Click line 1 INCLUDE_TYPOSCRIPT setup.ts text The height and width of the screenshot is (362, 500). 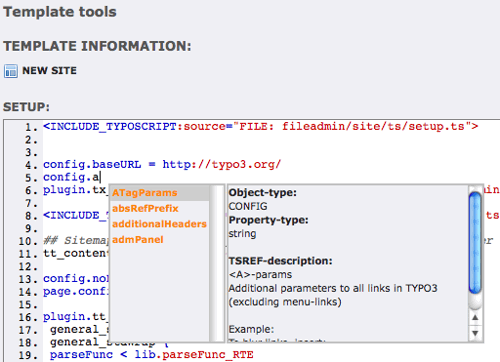[261, 127]
